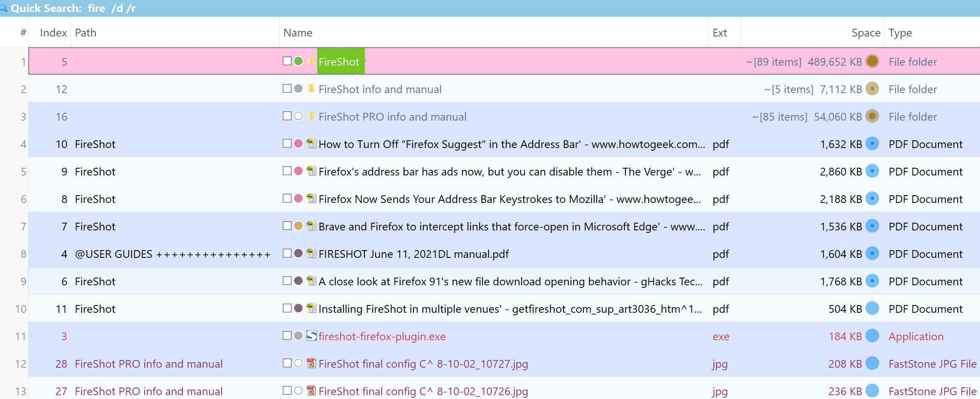Click row number 13 in the # column
This screenshot has width=980, height=399.
pyautogui.click(x=20, y=391)
